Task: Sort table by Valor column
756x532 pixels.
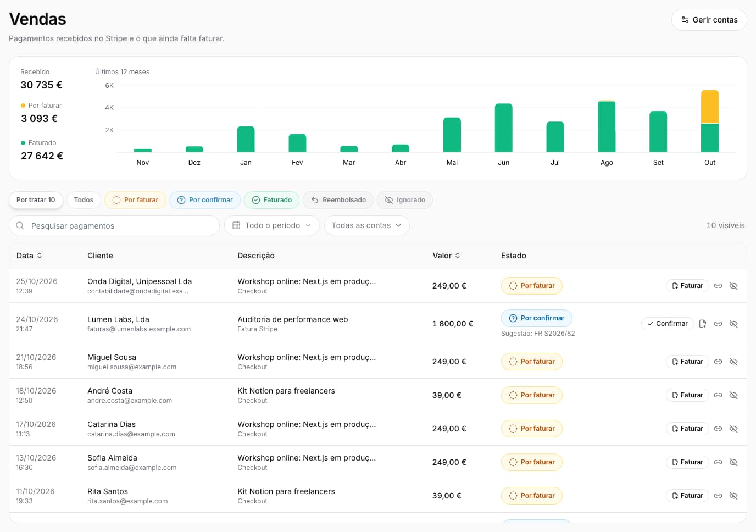Action: click(x=446, y=256)
